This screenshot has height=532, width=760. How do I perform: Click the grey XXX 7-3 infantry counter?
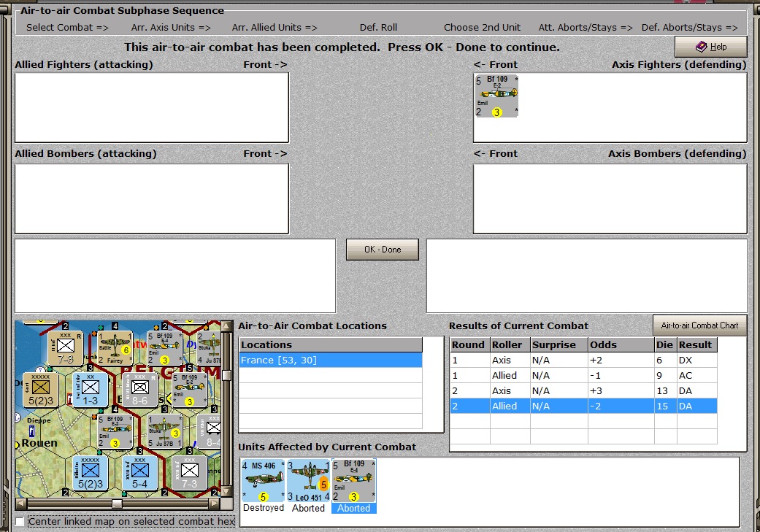point(190,473)
